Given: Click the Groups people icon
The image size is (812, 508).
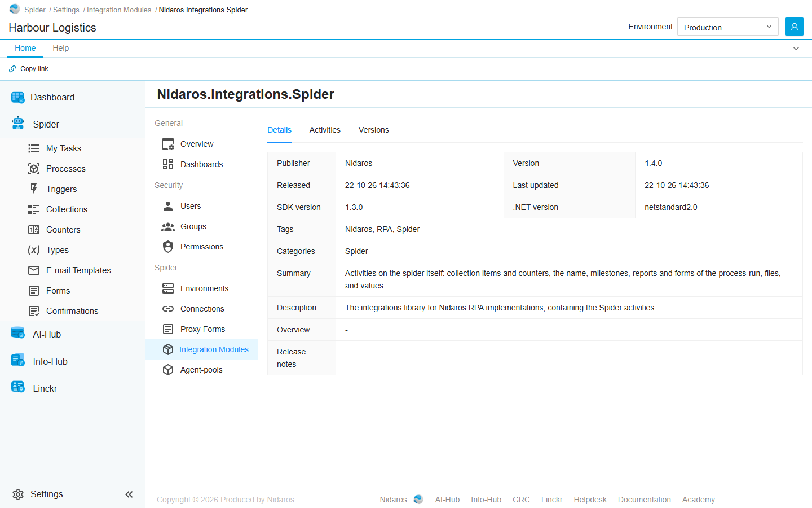Looking at the screenshot, I should click(168, 226).
